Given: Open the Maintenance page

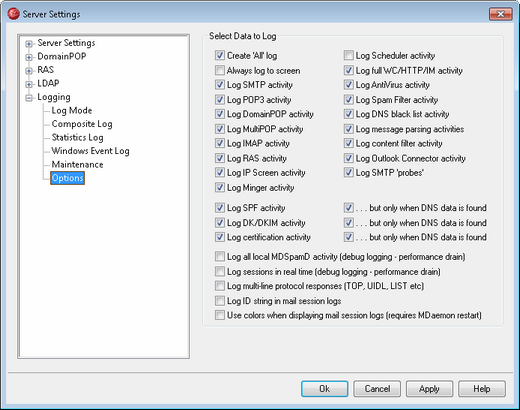Looking at the screenshot, I should 77,164.
